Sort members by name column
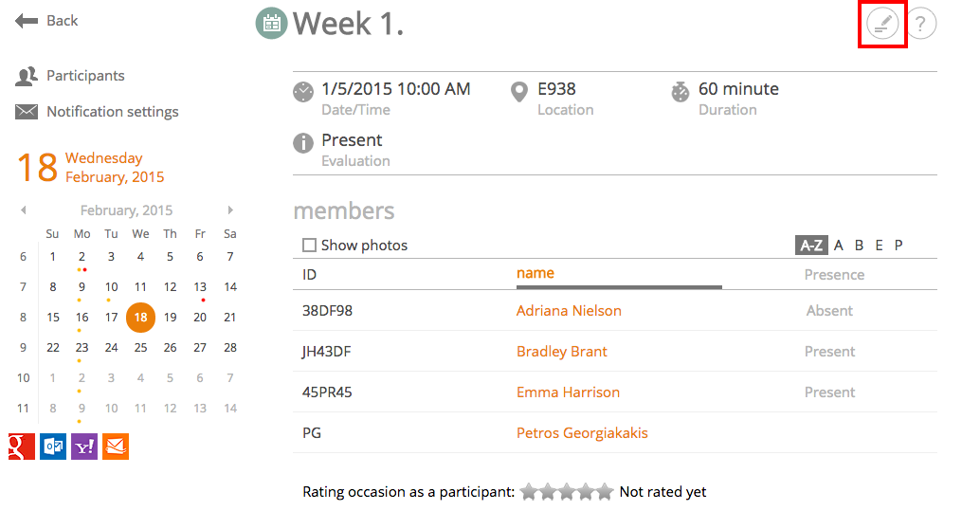Viewport: 980px width, 529px height. [535, 273]
